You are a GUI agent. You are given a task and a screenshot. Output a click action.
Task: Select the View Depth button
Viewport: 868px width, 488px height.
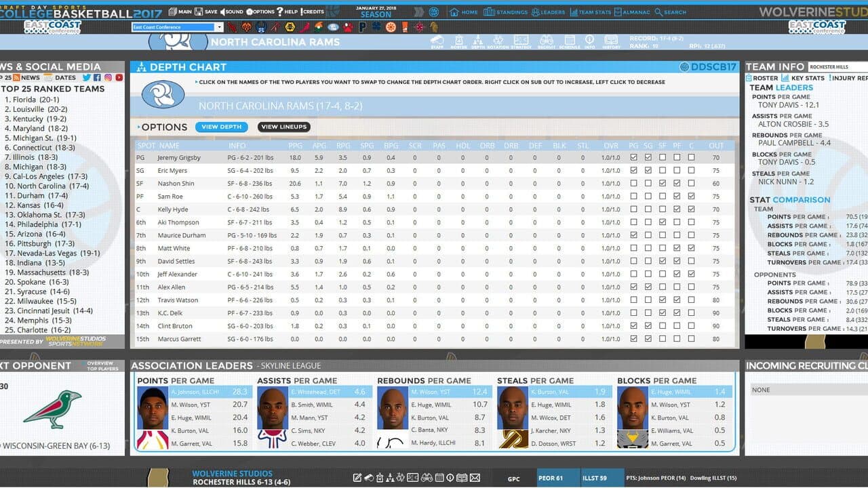[x=221, y=127]
